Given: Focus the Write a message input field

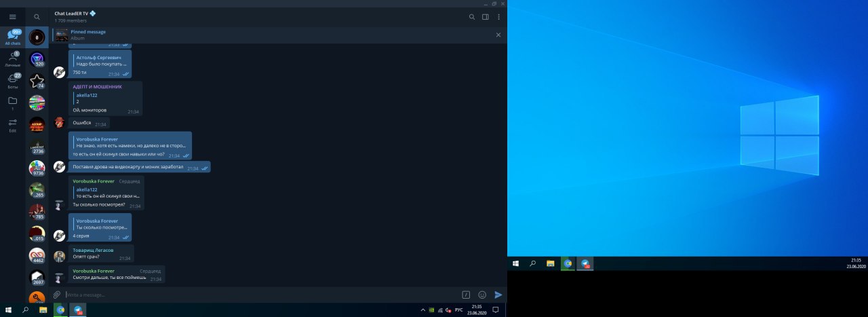Looking at the screenshot, I should [261, 295].
